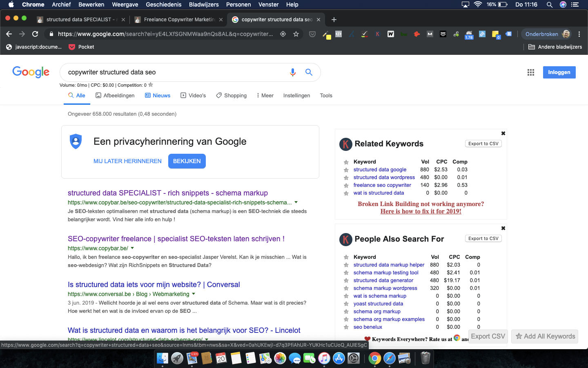This screenshot has width=588, height=368.
Task: Open macOS Spotlight search
Action: (550, 4)
